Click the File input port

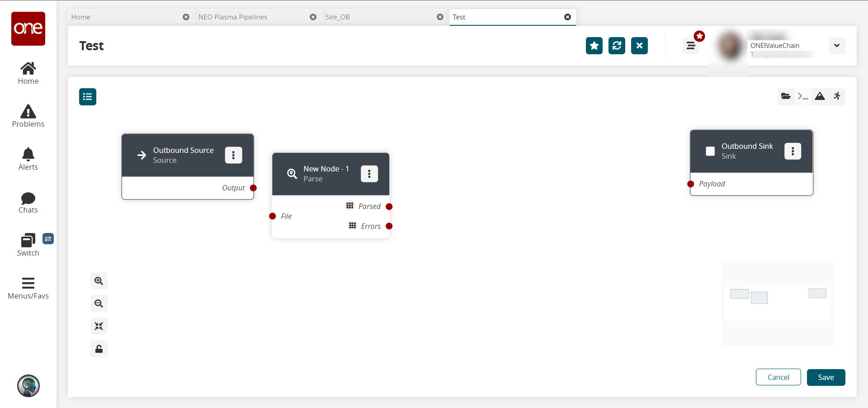273,216
